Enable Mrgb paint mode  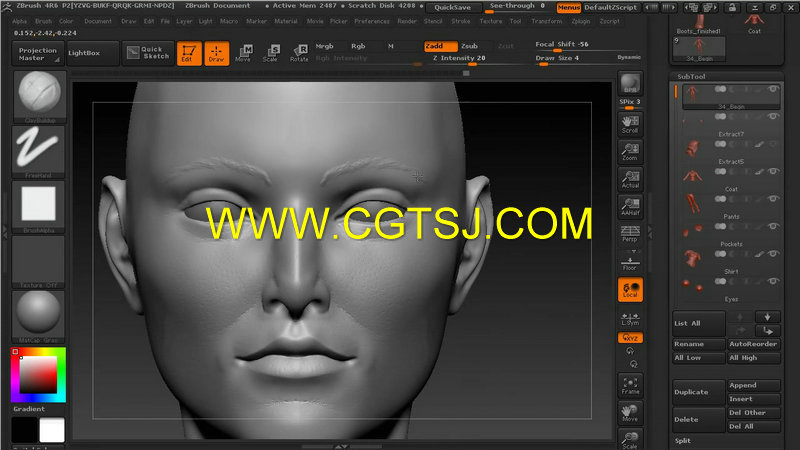(x=324, y=46)
